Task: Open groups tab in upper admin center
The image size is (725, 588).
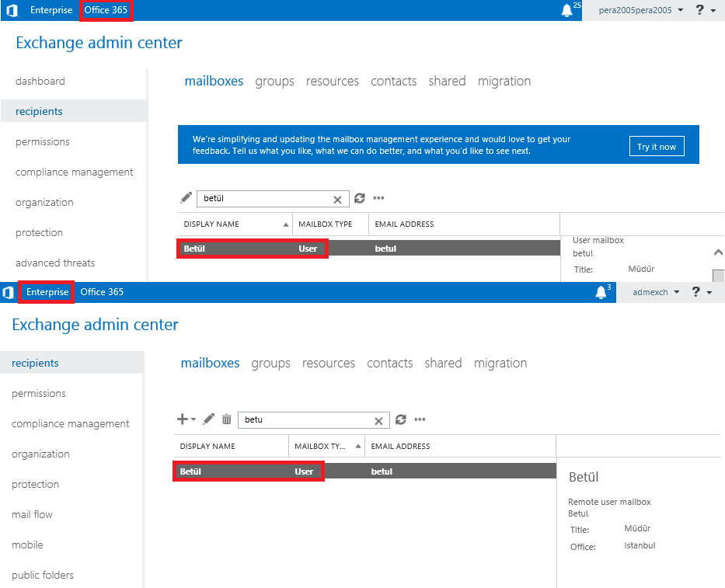Action: coord(274,82)
